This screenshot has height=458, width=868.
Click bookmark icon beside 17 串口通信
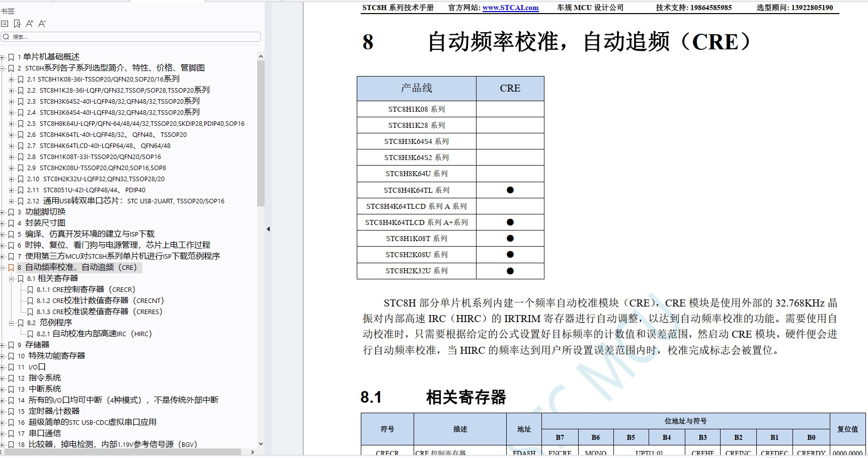(x=11, y=434)
